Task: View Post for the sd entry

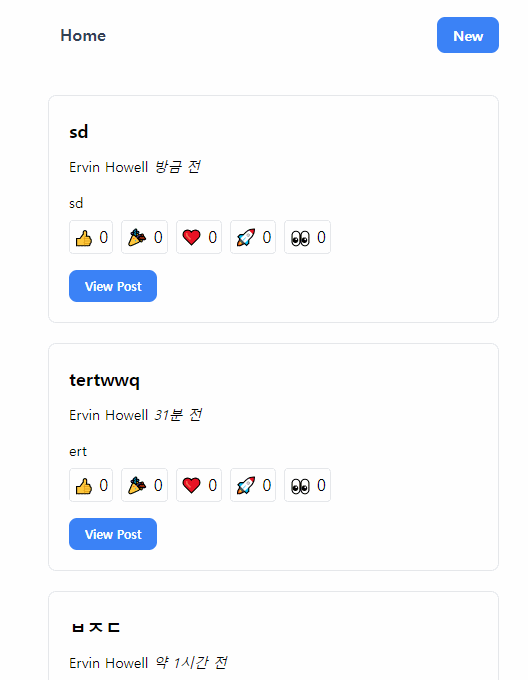Action: pos(113,286)
